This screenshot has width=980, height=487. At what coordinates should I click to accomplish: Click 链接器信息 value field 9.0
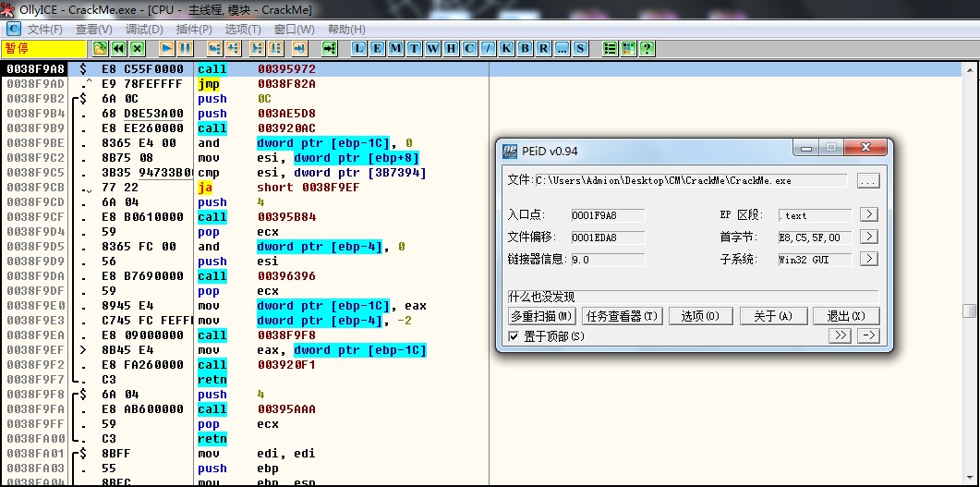pos(608,260)
